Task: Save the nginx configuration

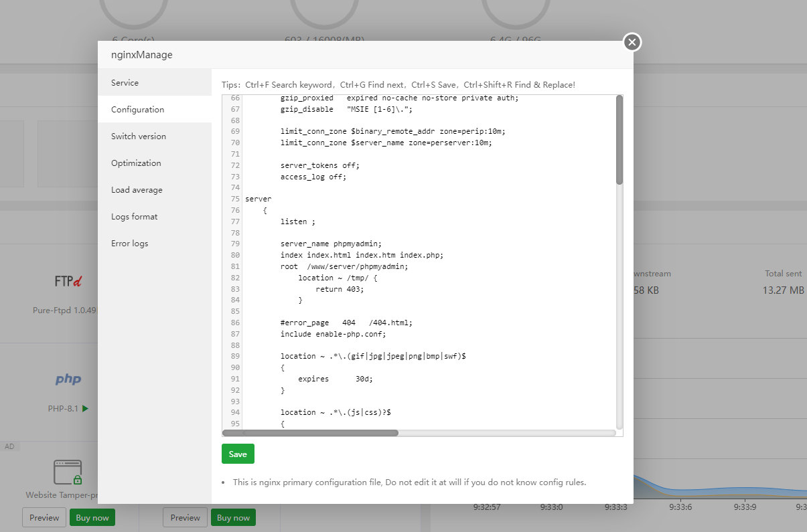Action: [238, 454]
